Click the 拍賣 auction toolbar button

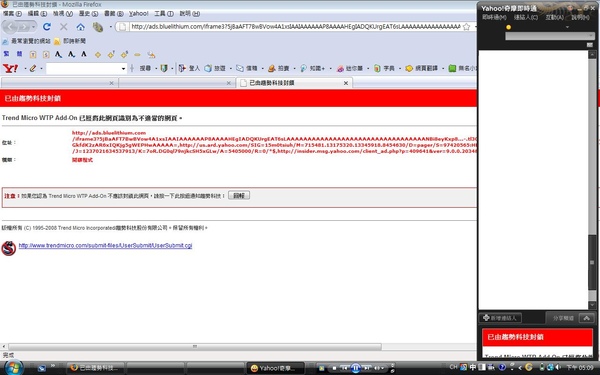pyautogui.click(x=279, y=68)
